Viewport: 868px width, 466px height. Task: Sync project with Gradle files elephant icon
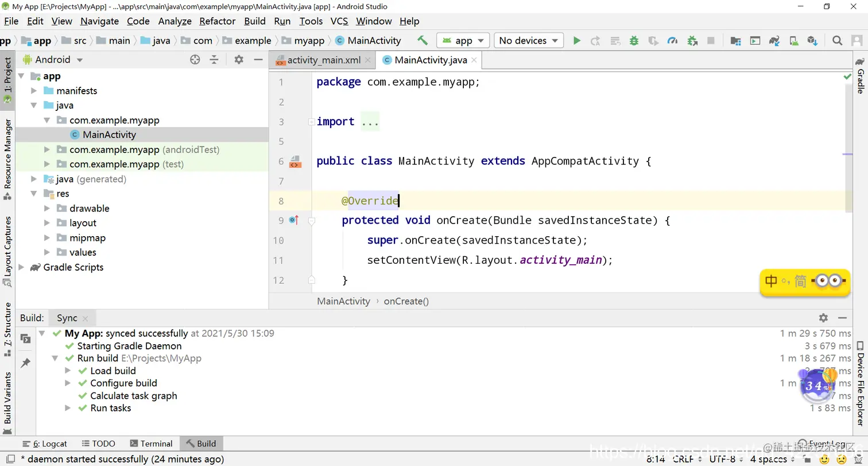[x=774, y=41]
